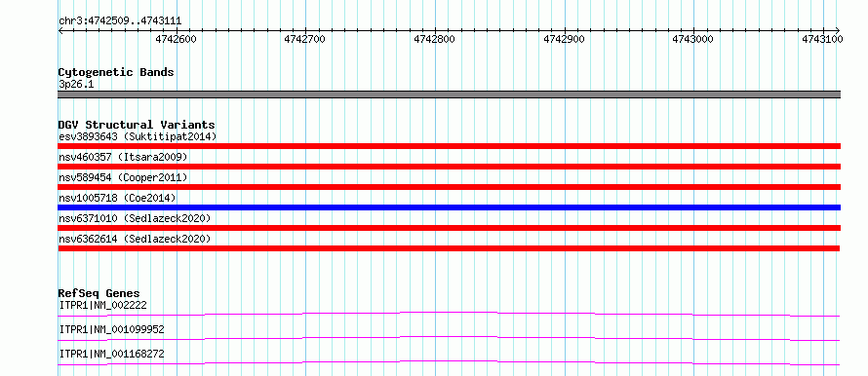Select ITPR1|NM_002222 transcript label
The height and width of the screenshot is (376, 868).
[x=102, y=305]
